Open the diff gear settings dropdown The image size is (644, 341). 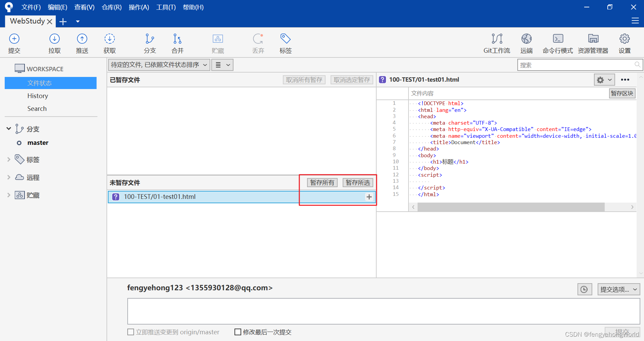pyautogui.click(x=604, y=80)
